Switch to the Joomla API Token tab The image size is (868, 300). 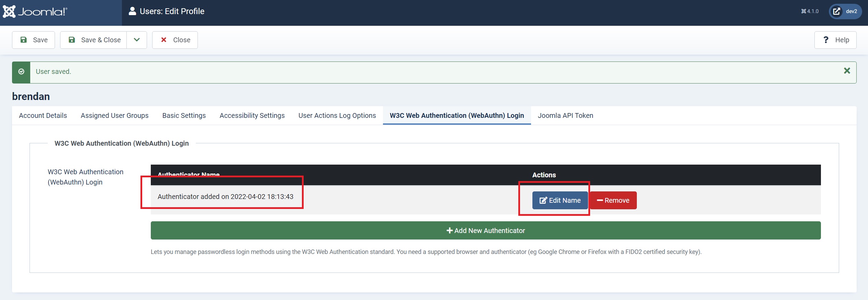pos(566,115)
